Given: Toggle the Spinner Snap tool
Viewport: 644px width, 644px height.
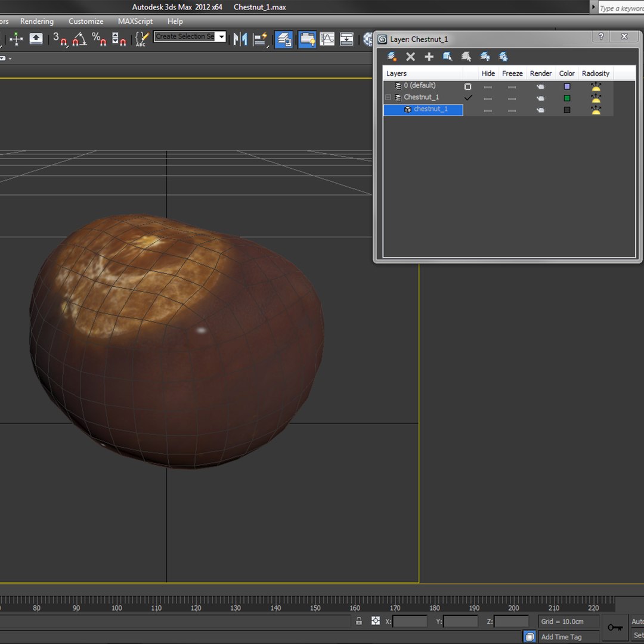Looking at the screenshot, I should 119,39.
